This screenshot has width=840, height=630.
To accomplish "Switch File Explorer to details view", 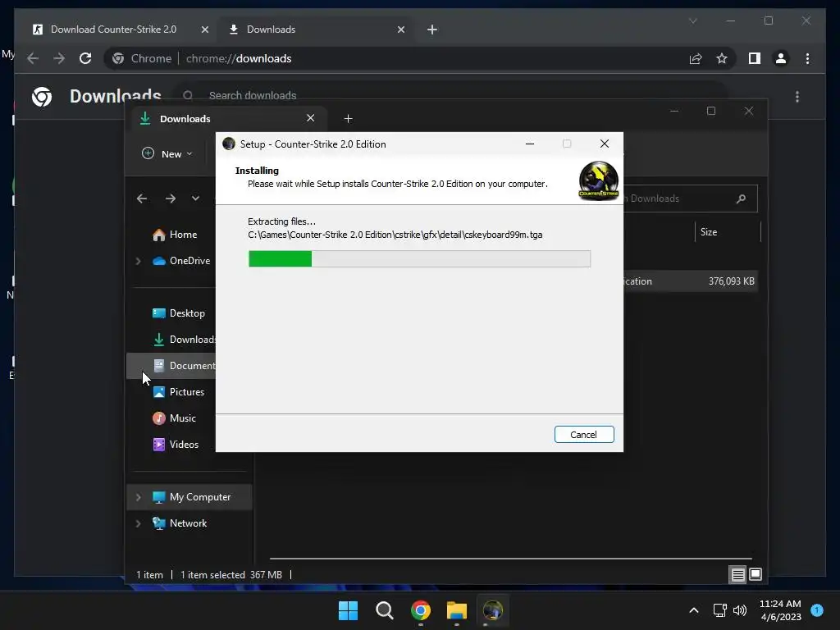I will click(x=737, y=575).
